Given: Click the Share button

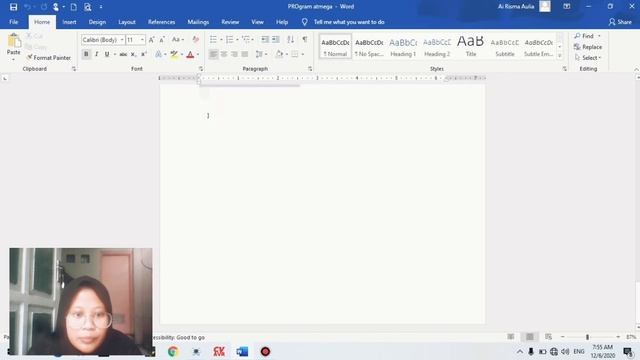Looking at the screenshot, I should (x=620, y=22).
